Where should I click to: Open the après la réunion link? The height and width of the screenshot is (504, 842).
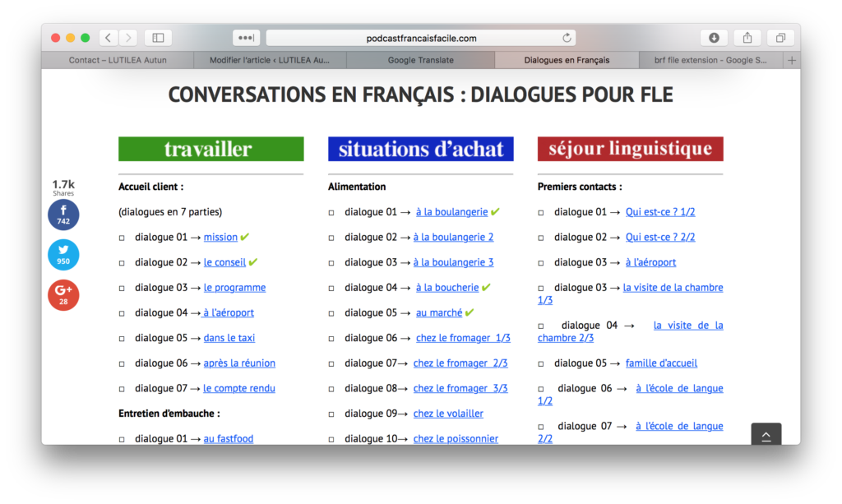(239, 363)
